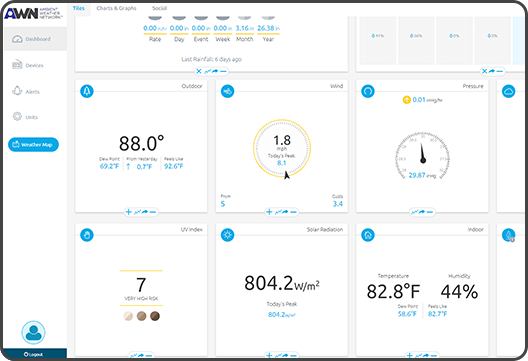This screenshot has width=528, height=361.
Task: Expand the Indoor tile with plus icon
Action: click(409, 355)
